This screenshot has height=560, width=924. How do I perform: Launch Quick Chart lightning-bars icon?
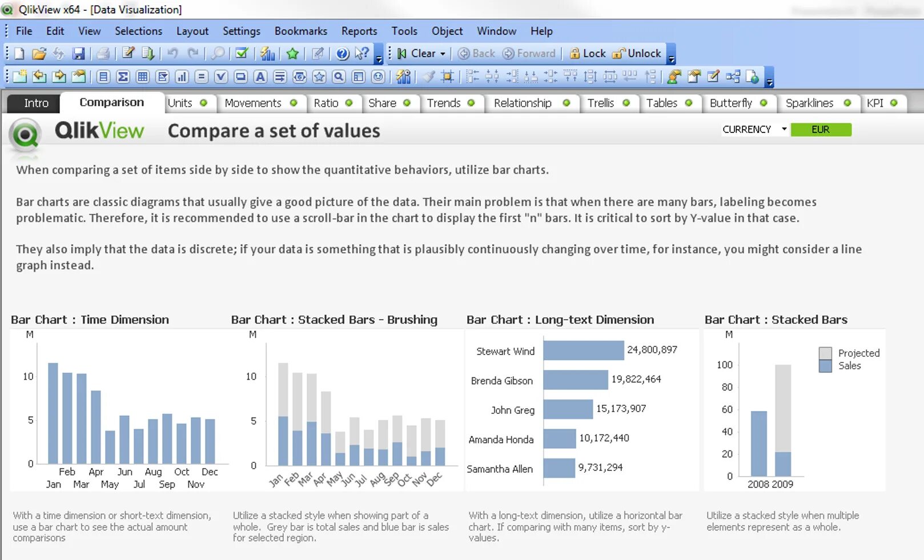pos(267,54)
